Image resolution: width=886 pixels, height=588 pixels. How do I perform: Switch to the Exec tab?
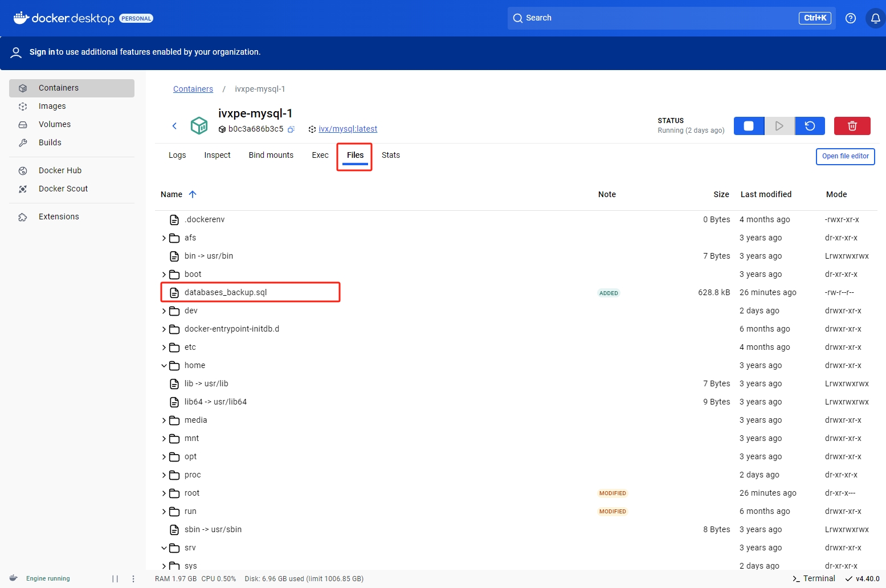[x=320, y=155]
